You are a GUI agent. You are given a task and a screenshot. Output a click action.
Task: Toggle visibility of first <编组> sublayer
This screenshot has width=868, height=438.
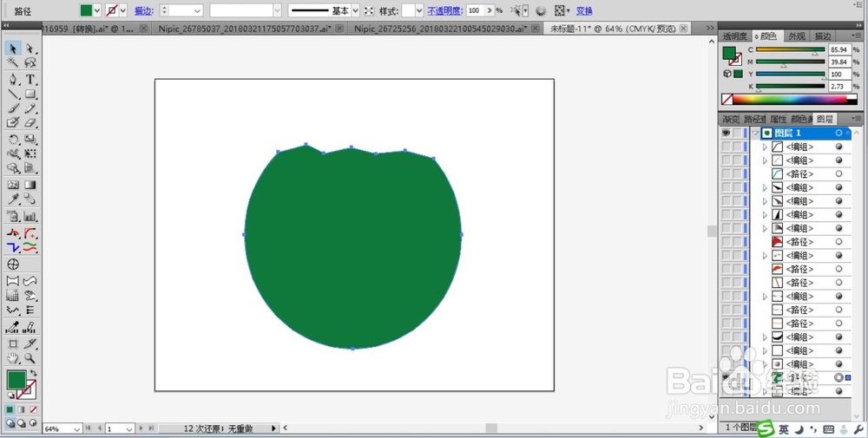[726, 147]
